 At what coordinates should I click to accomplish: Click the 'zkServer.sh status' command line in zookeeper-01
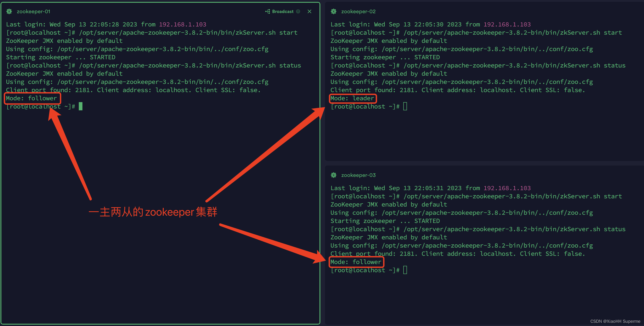[153, 66]
